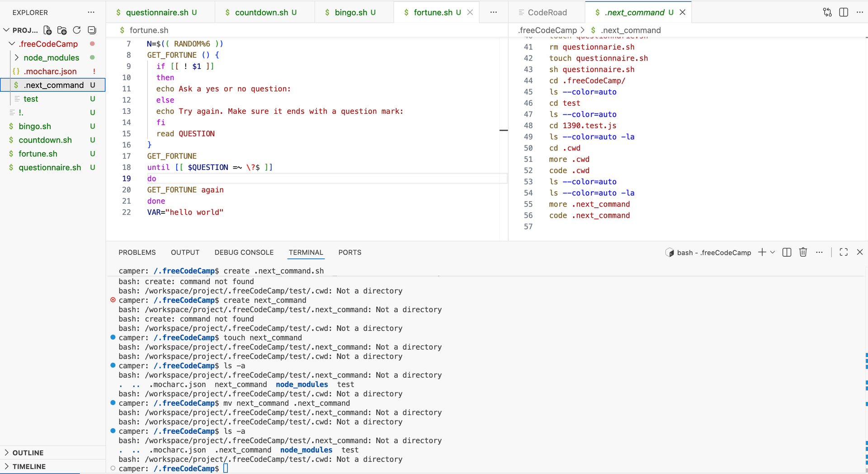Image resolution: width=868 pixels, height=474 pixels.
Task: Click the blue marker beside 'mv next_command .next_command'
Action: [113, 403]
